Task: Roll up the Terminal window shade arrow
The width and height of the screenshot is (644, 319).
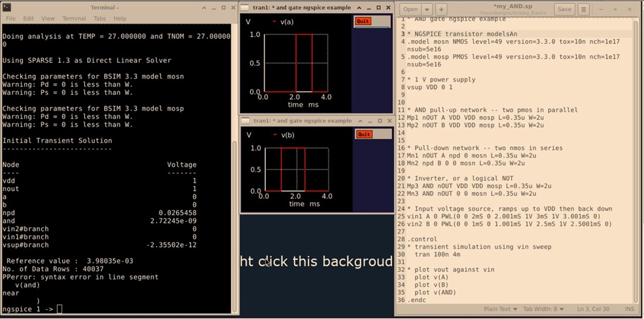Action: pos(204,8)
